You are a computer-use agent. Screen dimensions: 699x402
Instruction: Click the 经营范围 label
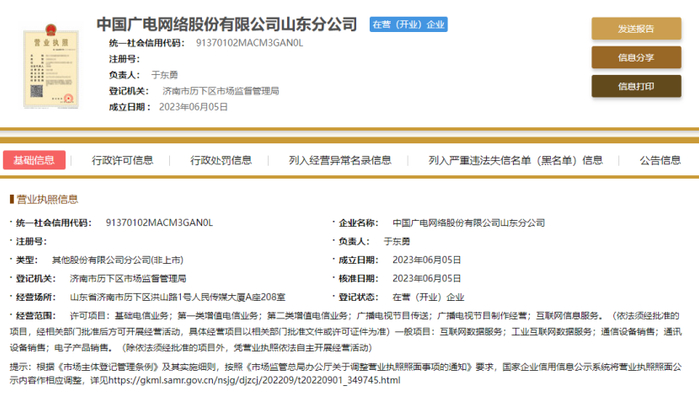coord(36,316)
